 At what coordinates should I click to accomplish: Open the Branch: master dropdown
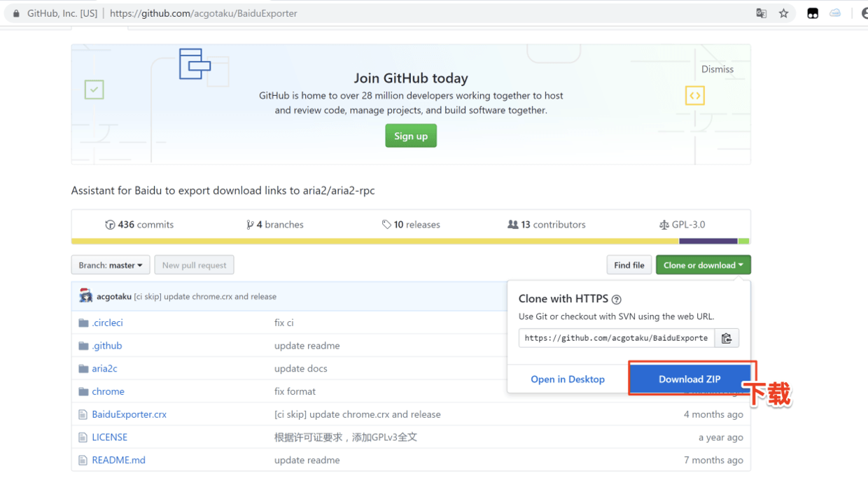pos(111,265)
